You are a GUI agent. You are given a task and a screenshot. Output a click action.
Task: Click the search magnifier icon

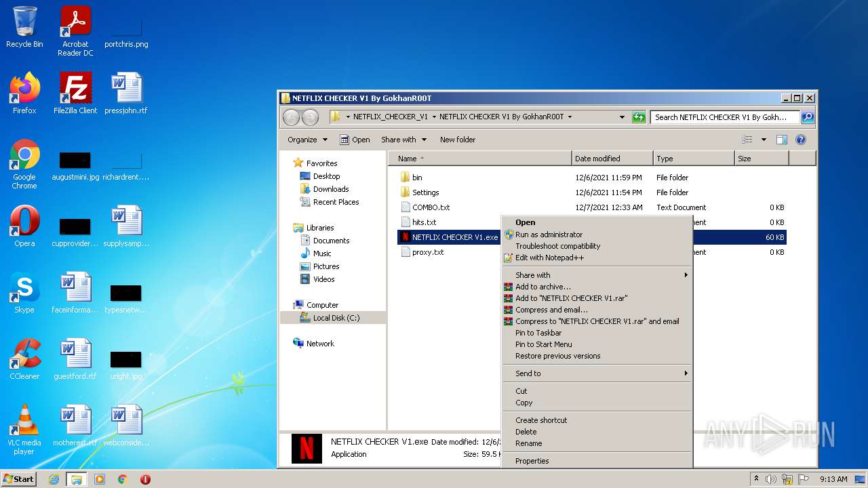click(x=807, y=117)
